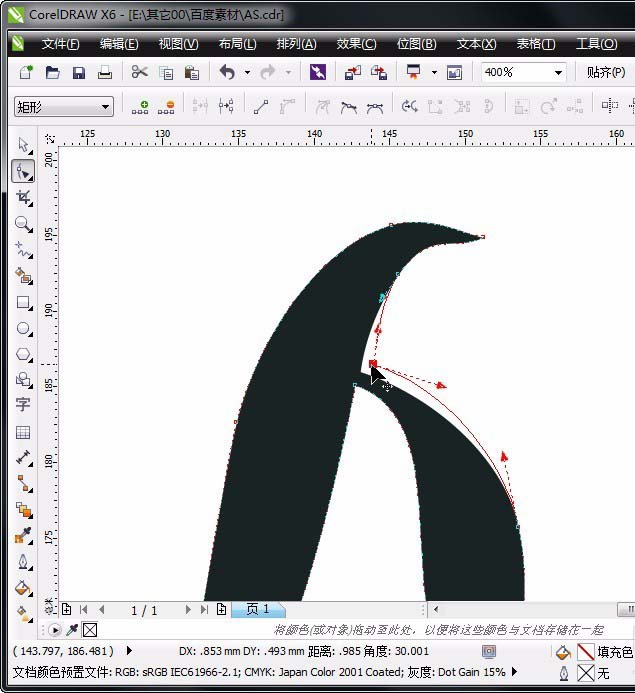Switch to the 页 1 page tab
Screen dimensions: 635x693
coord(258,609)
